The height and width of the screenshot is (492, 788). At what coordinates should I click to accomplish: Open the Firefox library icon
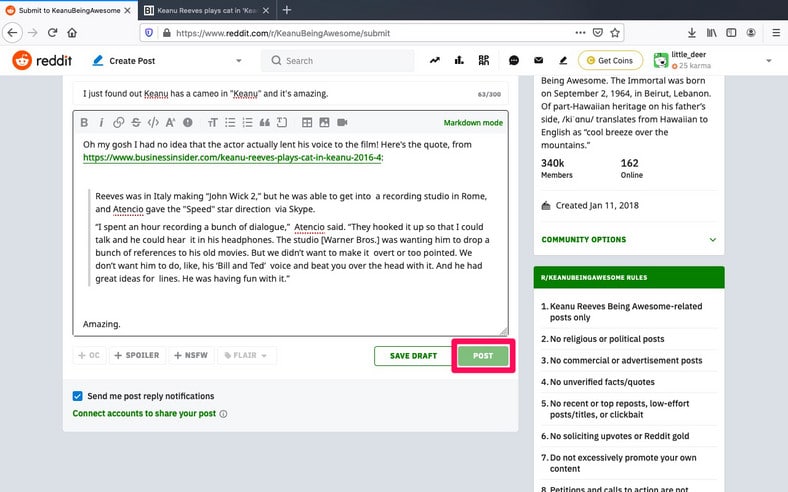[x=712, y=33]
